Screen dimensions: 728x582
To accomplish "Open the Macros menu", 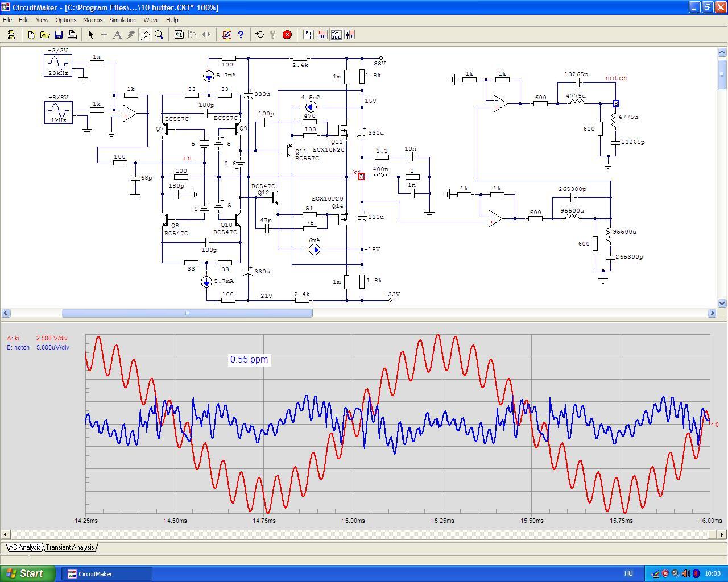I will coord(93,20).
